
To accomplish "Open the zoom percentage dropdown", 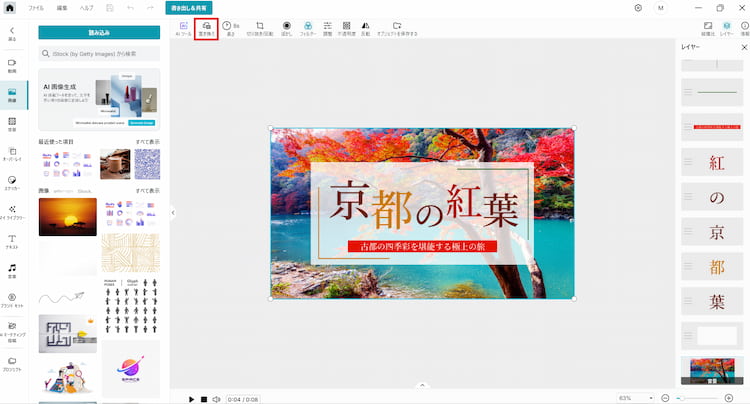I will point(635,398).
